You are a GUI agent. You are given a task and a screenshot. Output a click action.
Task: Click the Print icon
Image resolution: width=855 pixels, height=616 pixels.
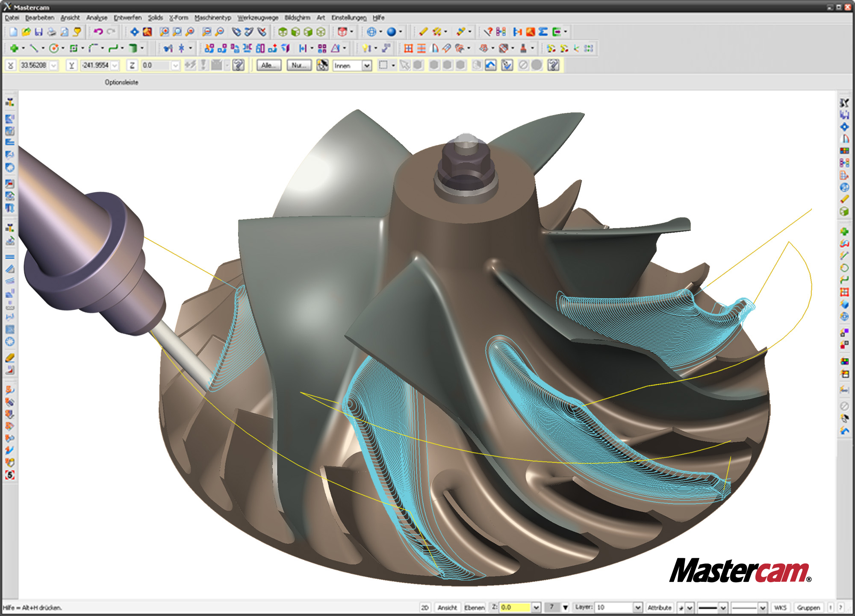click(52, 31)
